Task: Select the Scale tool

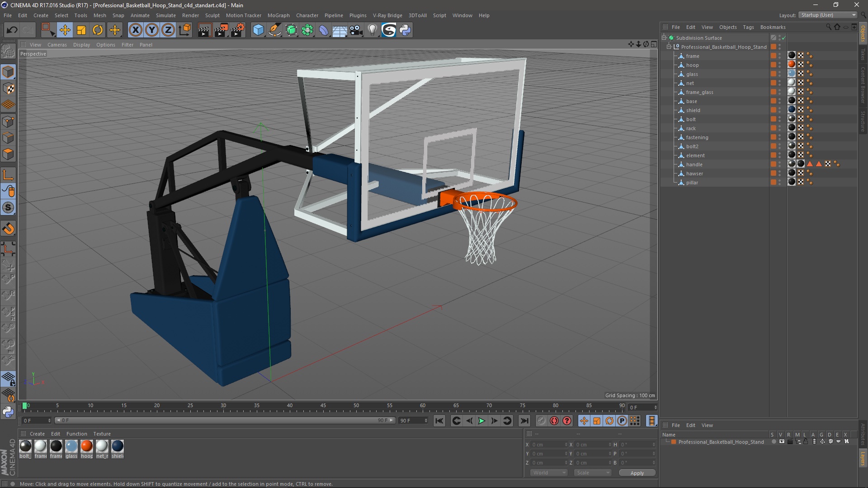Action: pos(81,30)
